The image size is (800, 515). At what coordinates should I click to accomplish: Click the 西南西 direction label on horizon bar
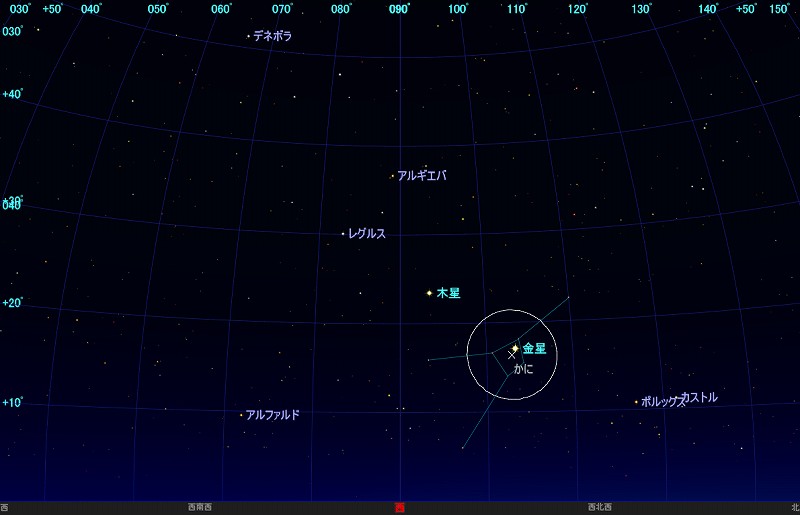point(200,508)
